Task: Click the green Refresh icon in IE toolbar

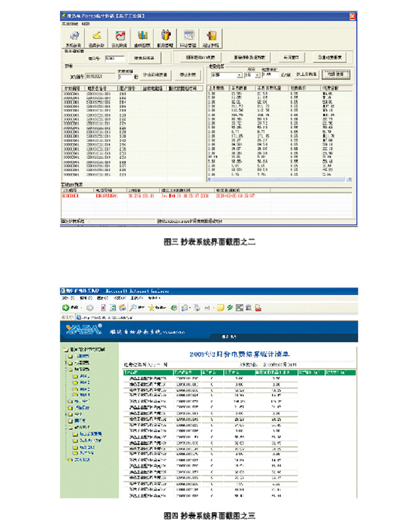Action: click(113, 308)
